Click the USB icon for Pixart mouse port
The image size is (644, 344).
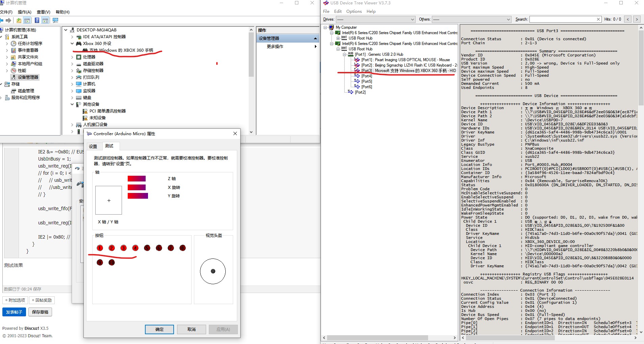(x=357, y=60)
